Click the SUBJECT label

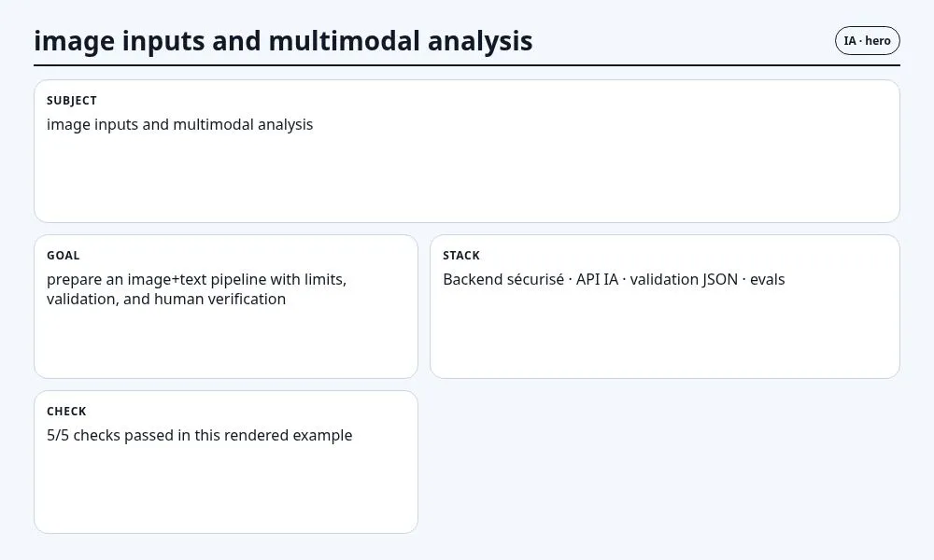[72, 101]
